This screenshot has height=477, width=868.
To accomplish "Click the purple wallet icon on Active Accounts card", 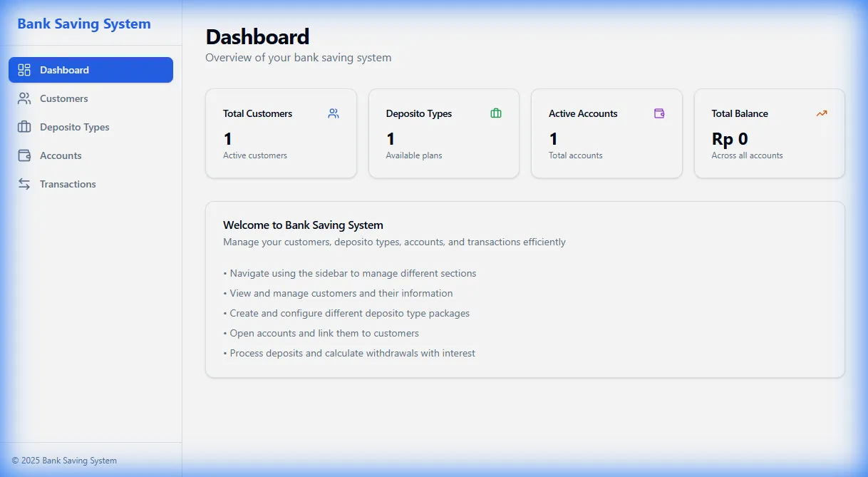I will tap(659, 113).
